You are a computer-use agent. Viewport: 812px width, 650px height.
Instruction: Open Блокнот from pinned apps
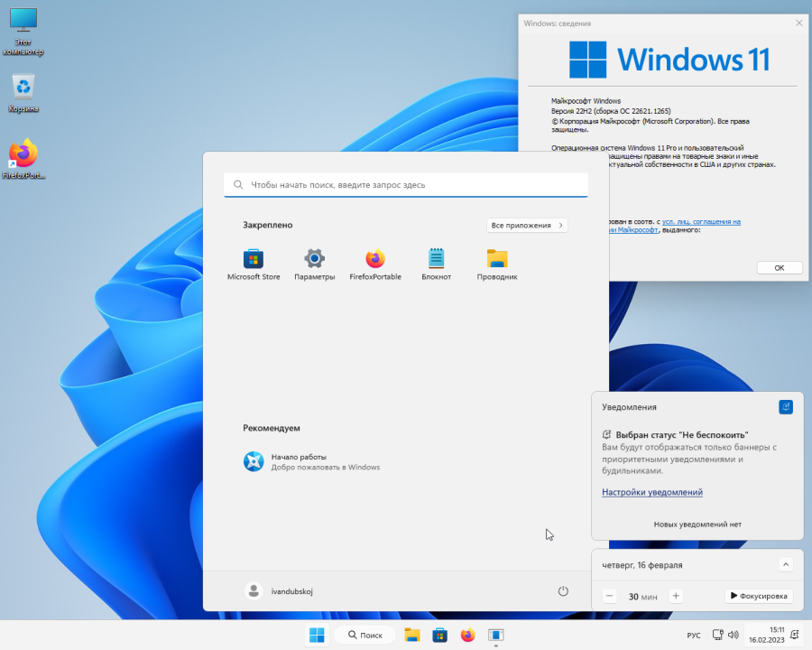436,265
